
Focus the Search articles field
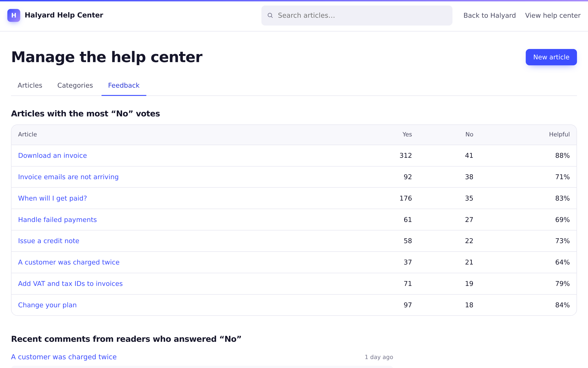pos(357,16)
